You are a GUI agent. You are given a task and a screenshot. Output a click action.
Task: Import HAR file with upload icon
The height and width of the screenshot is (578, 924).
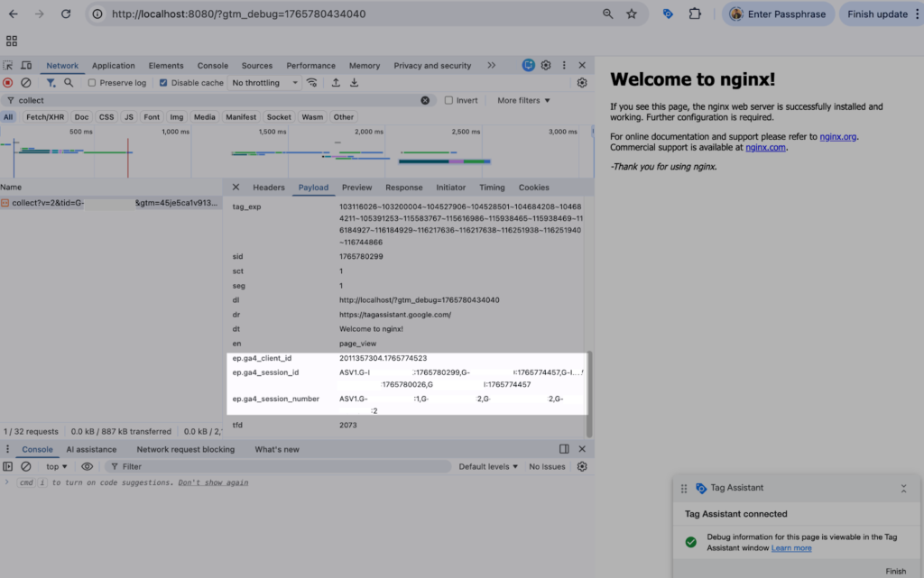point(336,83)
